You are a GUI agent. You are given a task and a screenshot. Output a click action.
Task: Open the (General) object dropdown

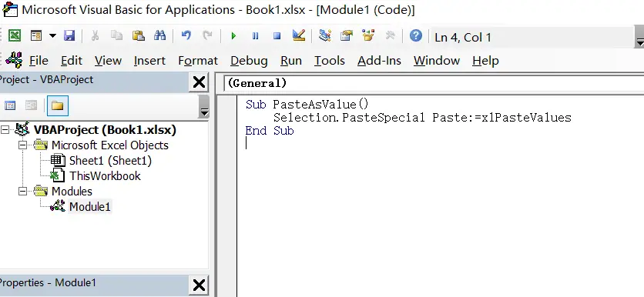click(x=434, y=83)
